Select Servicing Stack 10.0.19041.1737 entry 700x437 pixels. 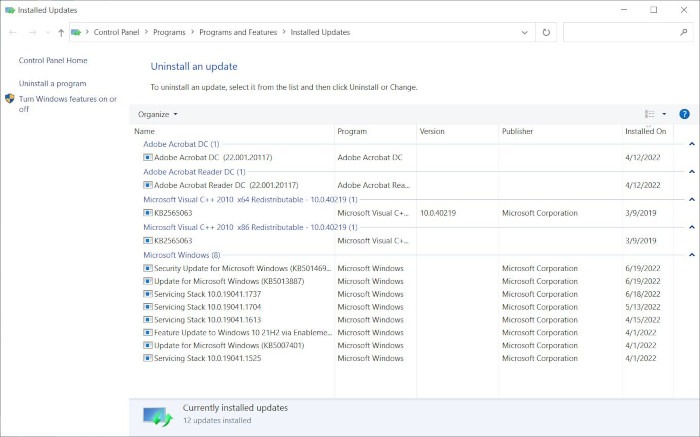pyautogui.click(x=208, y=294)
